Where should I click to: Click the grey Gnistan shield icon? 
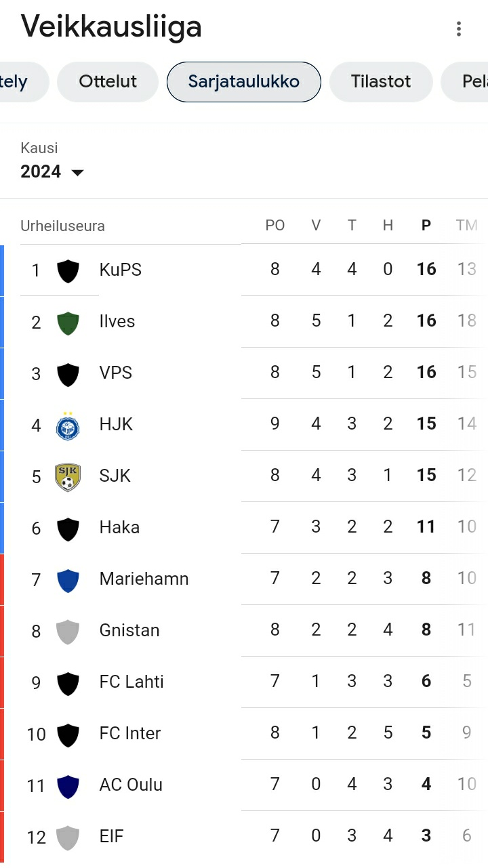coord(68,632)
